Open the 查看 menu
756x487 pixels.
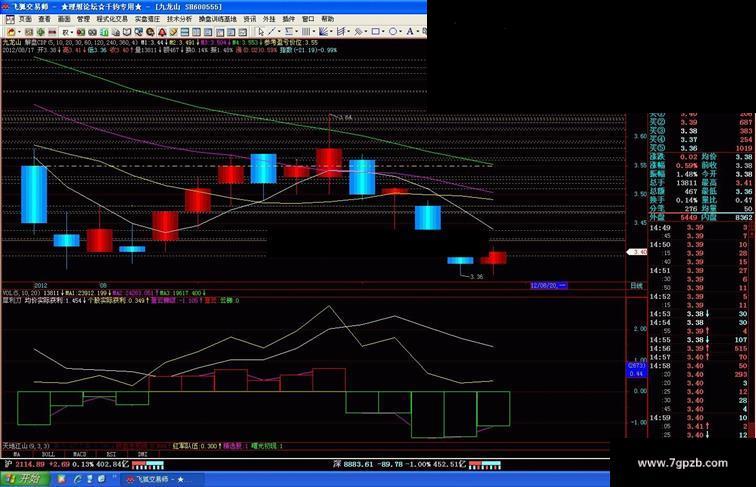45,19
